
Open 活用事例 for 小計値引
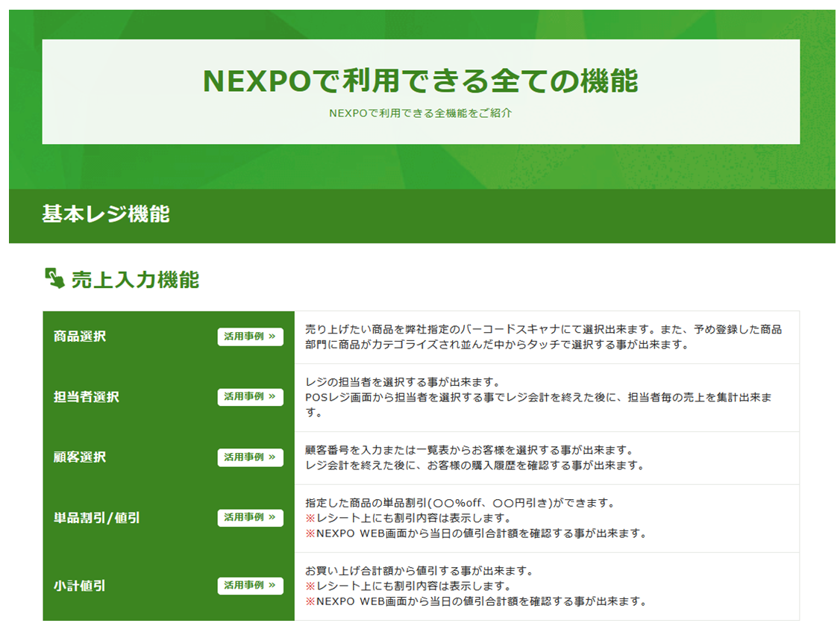point(251,586)
